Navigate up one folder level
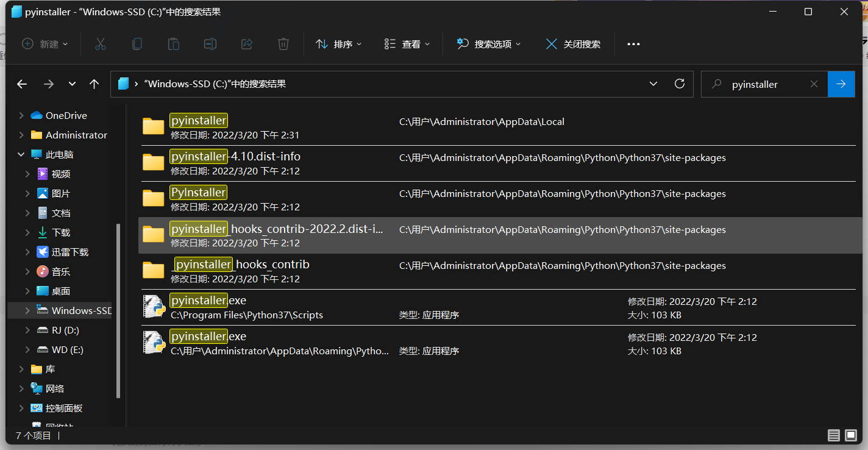868x450 pixels. (x=94, y=84)
